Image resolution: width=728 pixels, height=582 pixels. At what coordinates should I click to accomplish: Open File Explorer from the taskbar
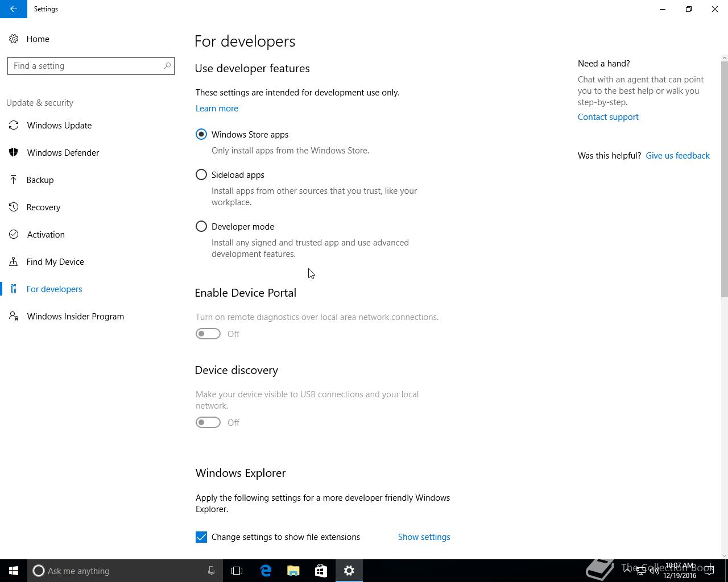[x=293, y=571]
